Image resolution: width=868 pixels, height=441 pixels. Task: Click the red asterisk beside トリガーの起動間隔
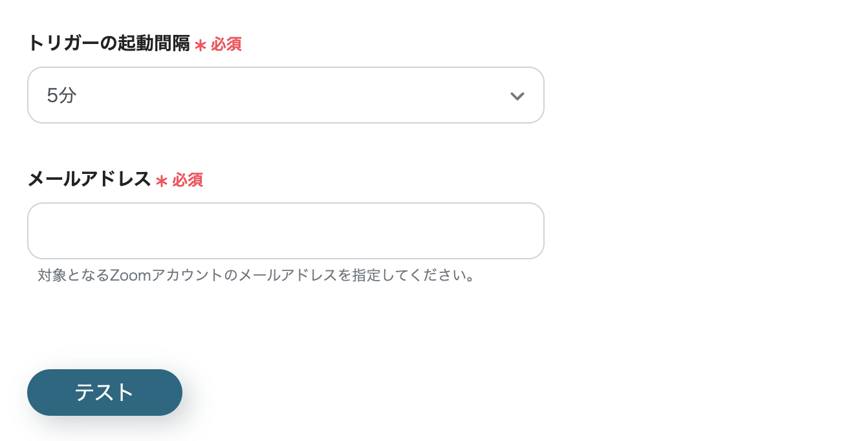pyautogui.click(x=199, y=45)
